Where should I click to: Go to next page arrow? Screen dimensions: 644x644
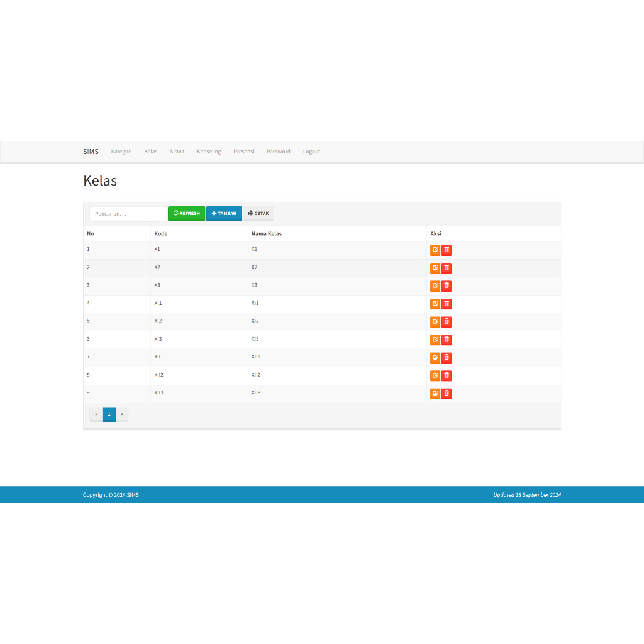click(x=122, y=414)
